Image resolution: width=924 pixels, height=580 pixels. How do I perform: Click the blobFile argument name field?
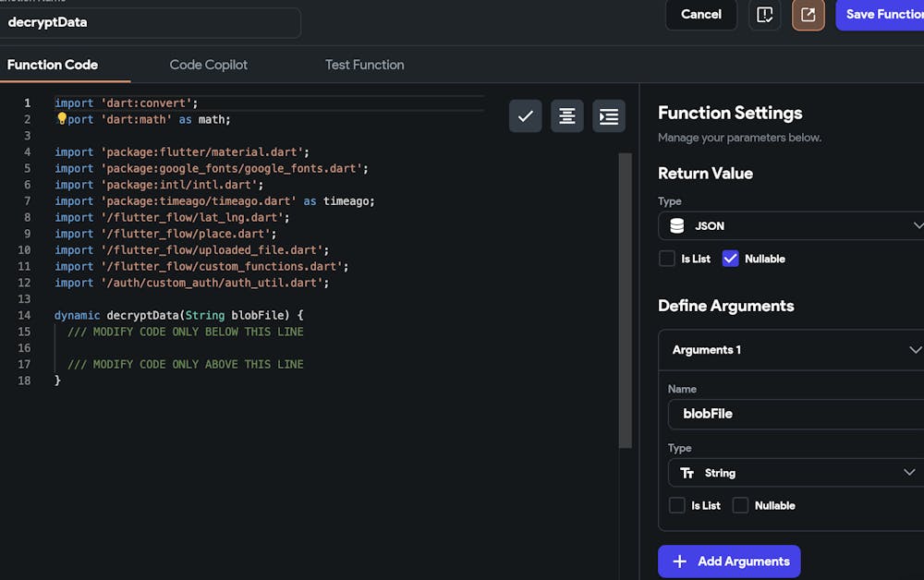coord(795,414)
